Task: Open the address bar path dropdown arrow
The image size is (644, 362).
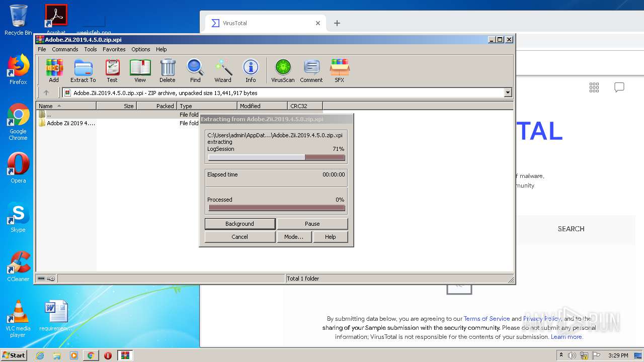Action: 508,93
